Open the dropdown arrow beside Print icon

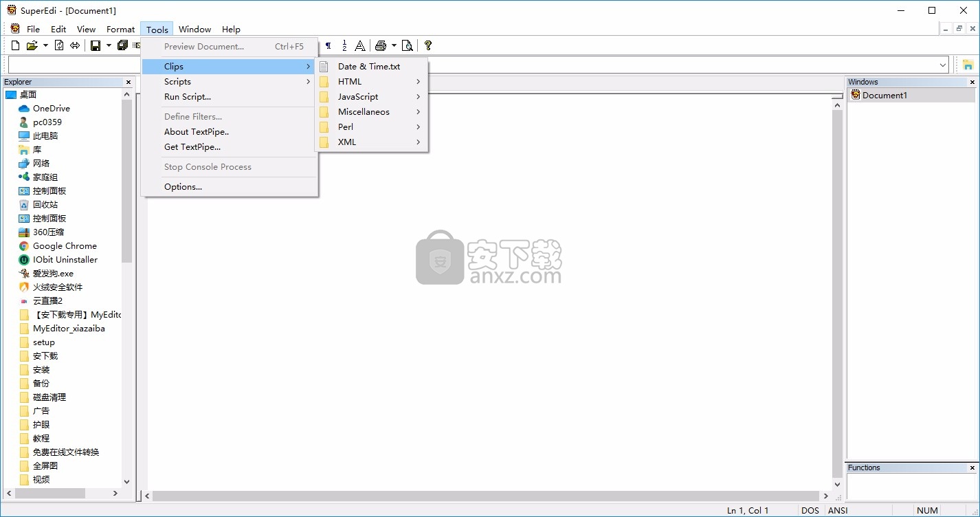(394, 45)
